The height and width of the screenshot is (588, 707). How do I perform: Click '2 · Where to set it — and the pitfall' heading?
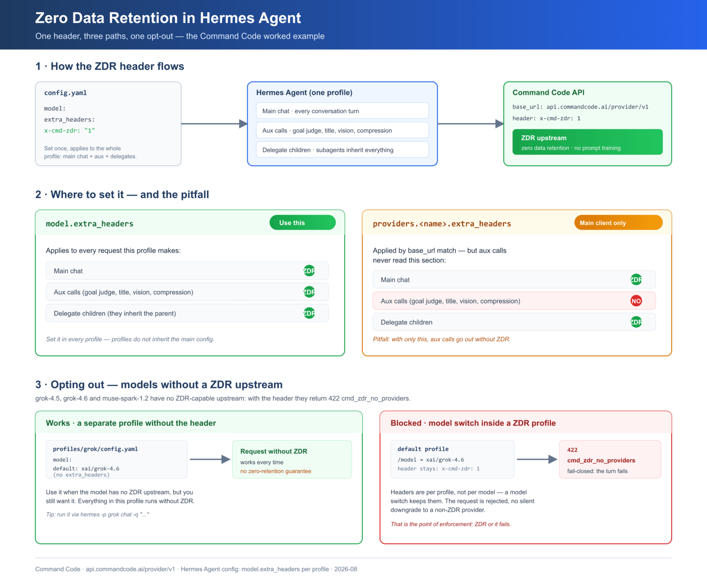pyautogui.click(x=122, y=194)
